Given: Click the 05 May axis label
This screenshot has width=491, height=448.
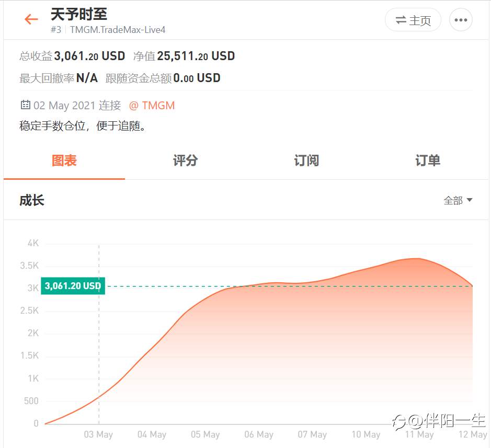Looking at the screenshot, I should point(205,434).
